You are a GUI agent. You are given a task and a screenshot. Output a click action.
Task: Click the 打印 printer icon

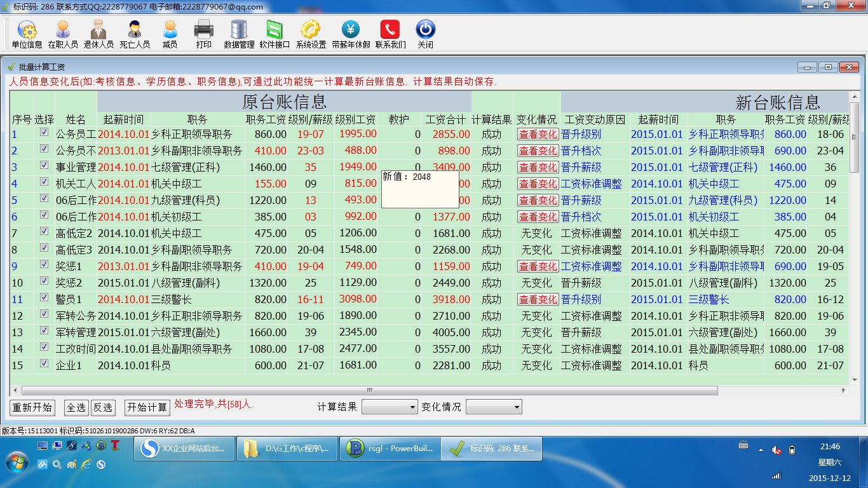point(203,30)
